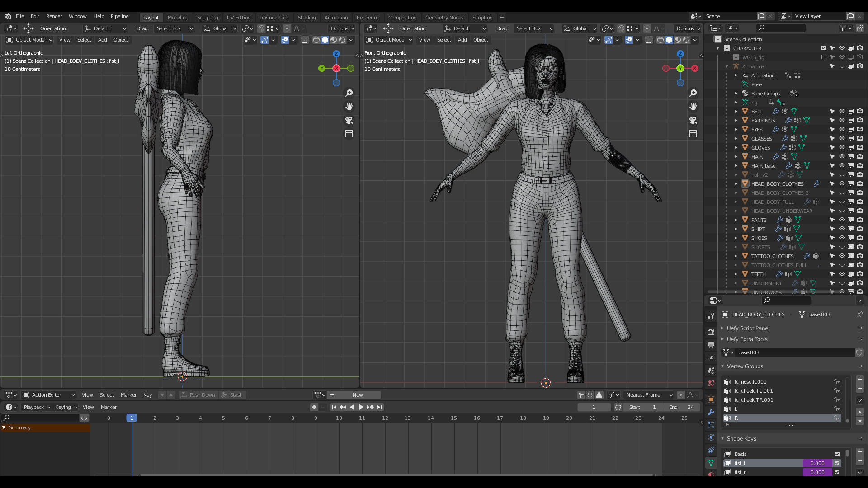Switch orthographic grid icon in right viewport

click(693, 134)
